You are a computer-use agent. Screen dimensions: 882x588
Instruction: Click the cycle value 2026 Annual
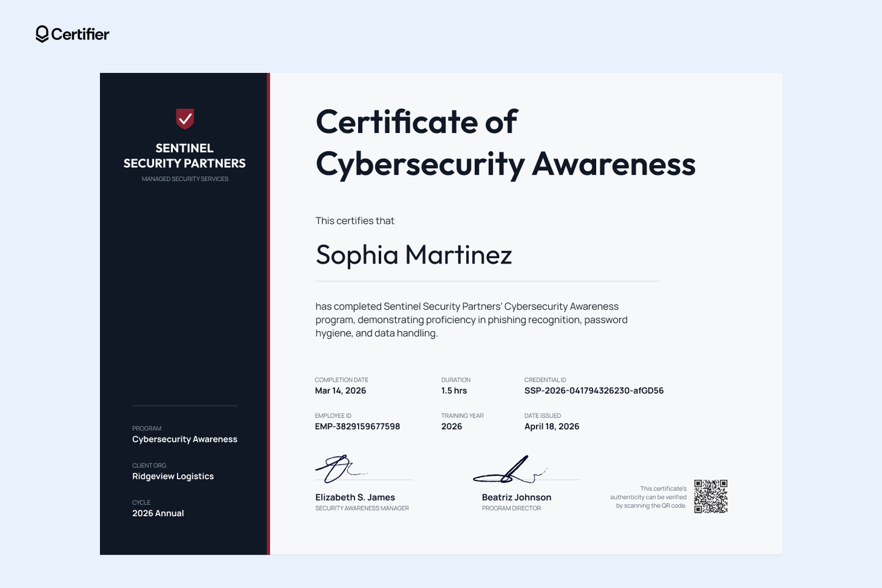click(x=158, y=513)
